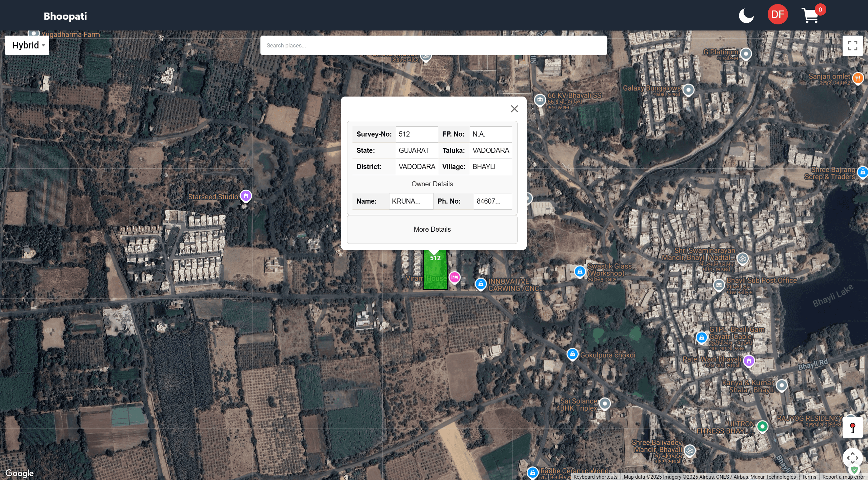The width and height of the screenshot is (868, 480).
Task: Toggle dark mode with the moon icon
Action: tap(747, 15)
